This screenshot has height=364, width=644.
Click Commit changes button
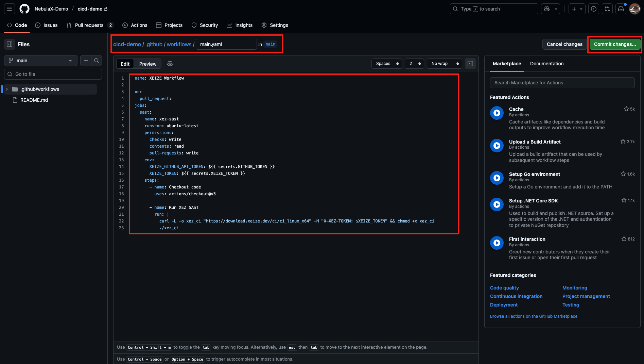point(615,44)
